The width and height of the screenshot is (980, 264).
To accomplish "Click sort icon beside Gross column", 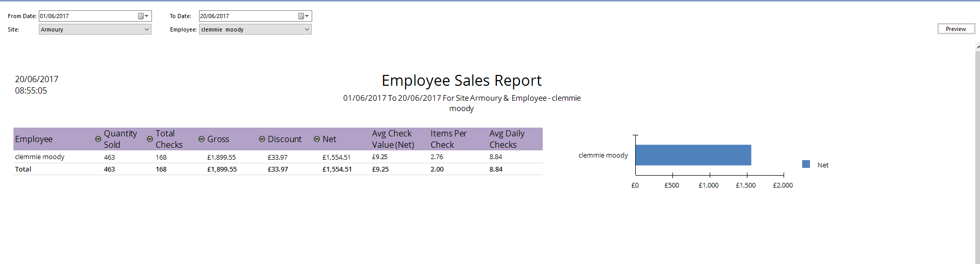I will (202, 139).
